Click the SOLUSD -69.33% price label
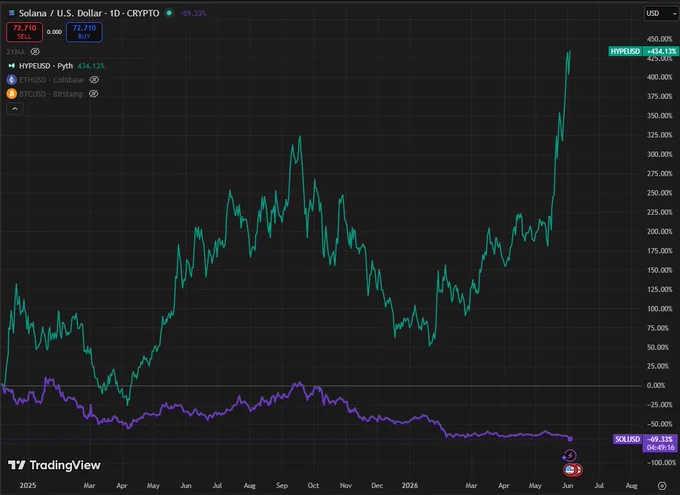Viewport: 680px width, 495px height. (646, 443)
